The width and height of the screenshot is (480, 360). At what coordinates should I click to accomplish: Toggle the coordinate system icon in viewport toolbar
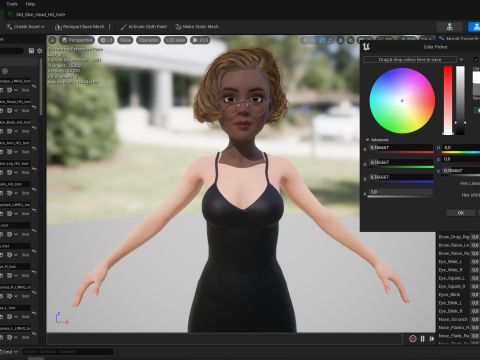tap(340, 40)
